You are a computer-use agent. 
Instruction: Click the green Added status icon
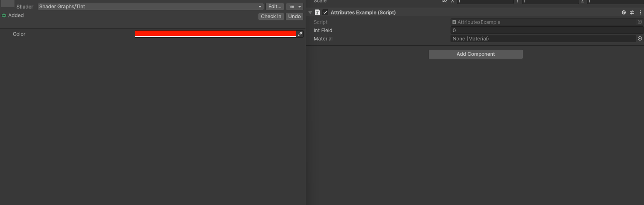pyautogui.click(x=4, y=16)
